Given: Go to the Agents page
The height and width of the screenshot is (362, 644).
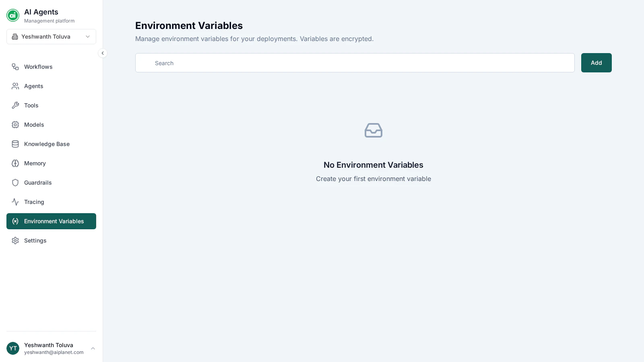Looking at the screenshot, I should (51, 86).
